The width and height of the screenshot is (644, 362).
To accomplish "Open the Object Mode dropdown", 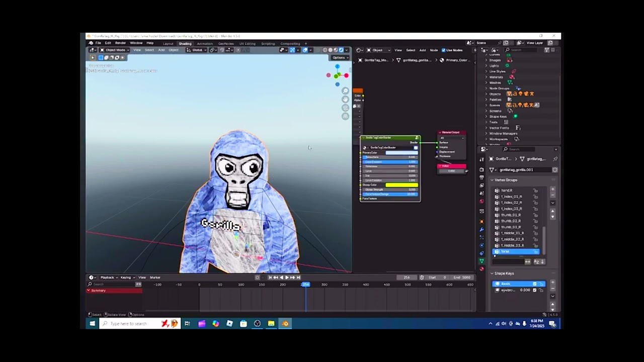I will (115, 50).
